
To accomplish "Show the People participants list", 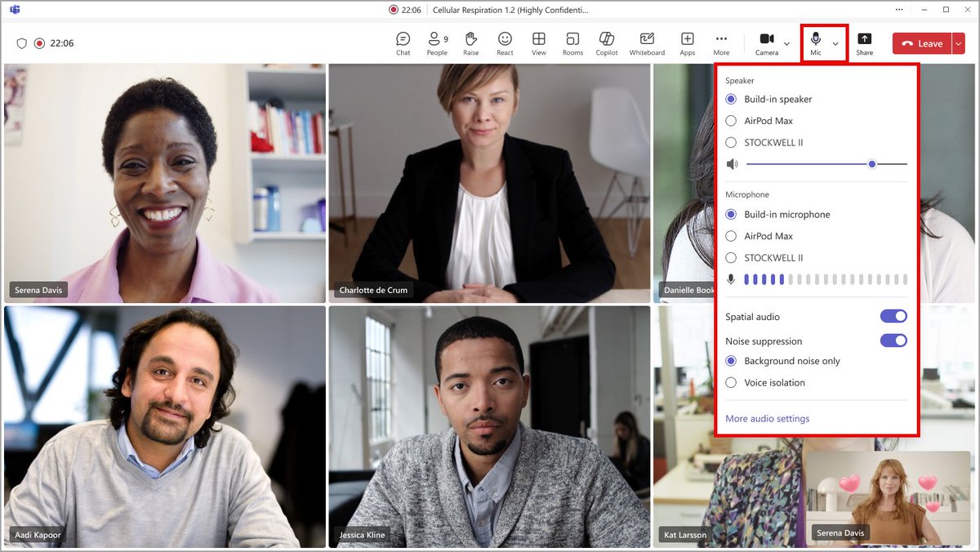I will click(x=437, y=44).
